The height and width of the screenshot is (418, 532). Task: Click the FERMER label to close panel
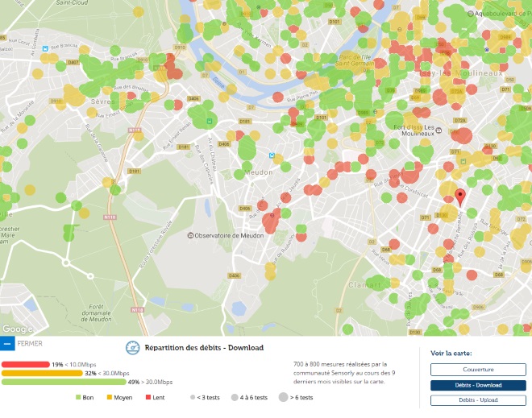click(29, 343)
